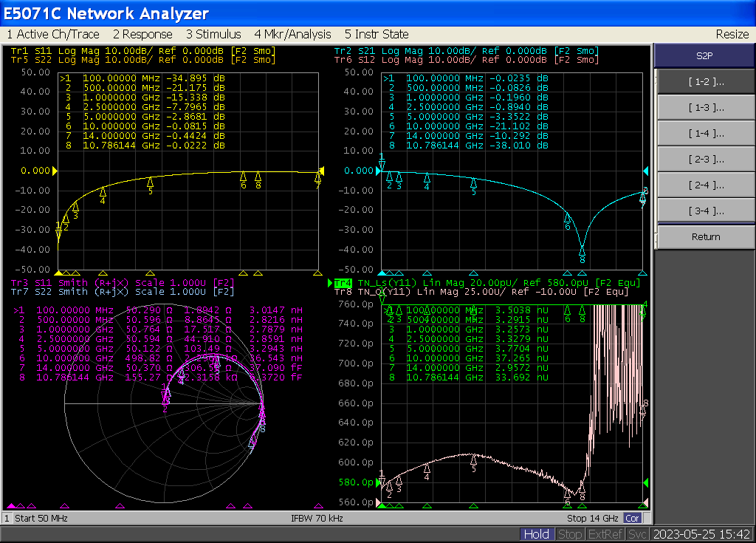Click the 760.0p top scale label of TN_Ls graph
This screenshot has height=543, width=756.
[356, 304]
